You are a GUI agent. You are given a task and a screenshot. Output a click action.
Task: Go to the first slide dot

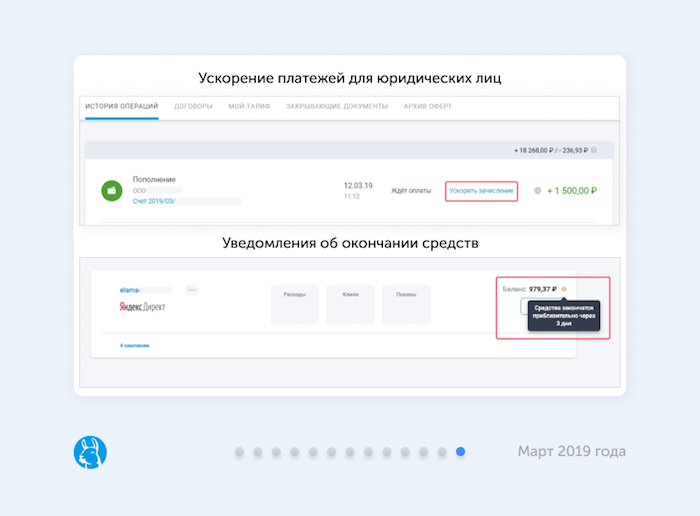239,452
